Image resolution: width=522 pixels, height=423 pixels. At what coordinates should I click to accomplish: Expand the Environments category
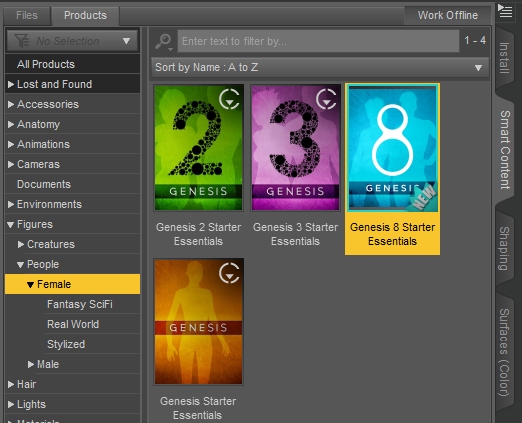coord(11,204)
